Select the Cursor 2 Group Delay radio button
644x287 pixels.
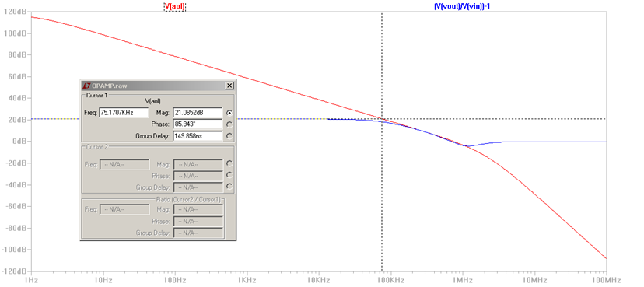(x=229, y=187)
